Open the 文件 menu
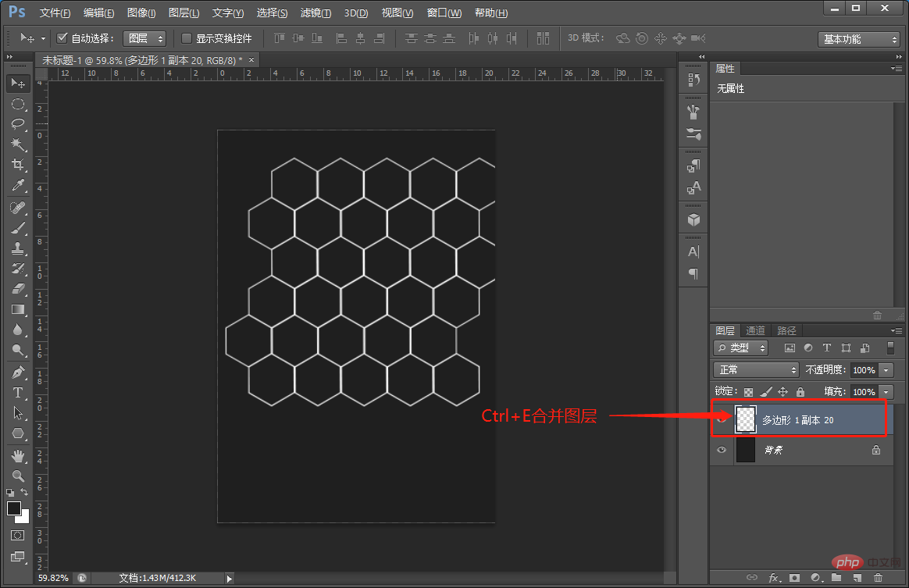Image resolution: width=909 pixels, height=588 pixels. tap(55, 12)
